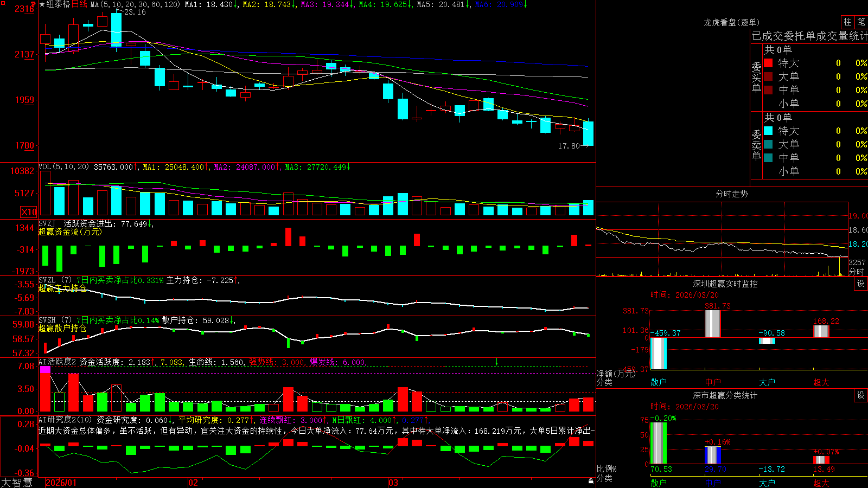This screenshot has height=488, width=868.
Task: Click the red question mark help icon
Action: tap(34, 4)
